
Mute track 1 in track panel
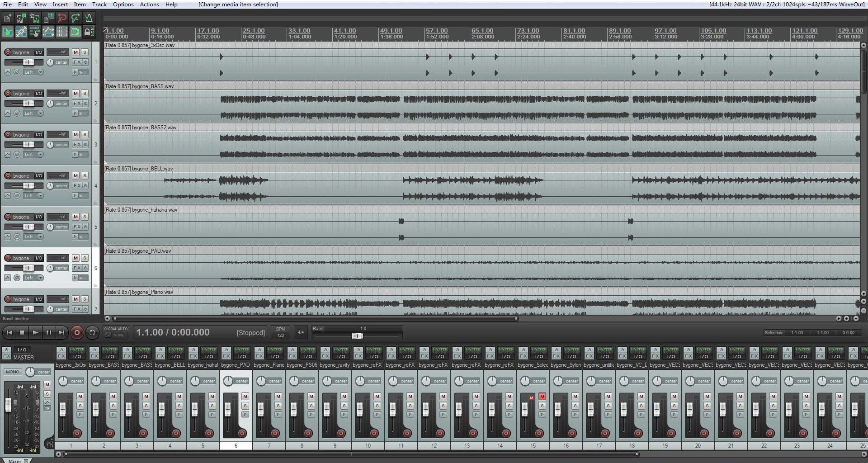point(75,52)
